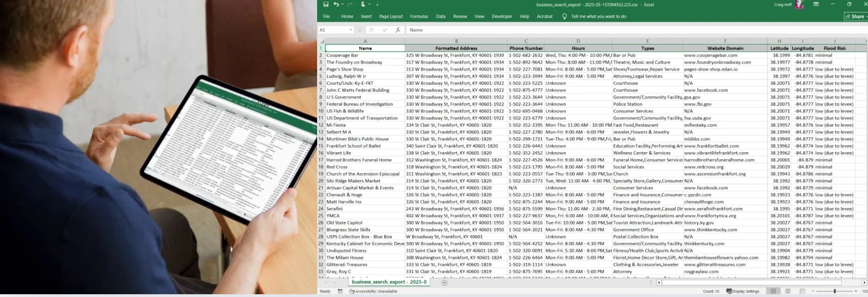Open the Craig Hoff account profile picture

[799, 4]
